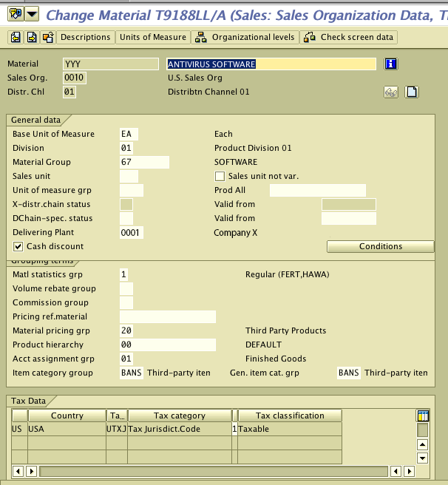Click the Prod All input field
Viewport: 448px width, 485px height.
[x=318, y=190]
